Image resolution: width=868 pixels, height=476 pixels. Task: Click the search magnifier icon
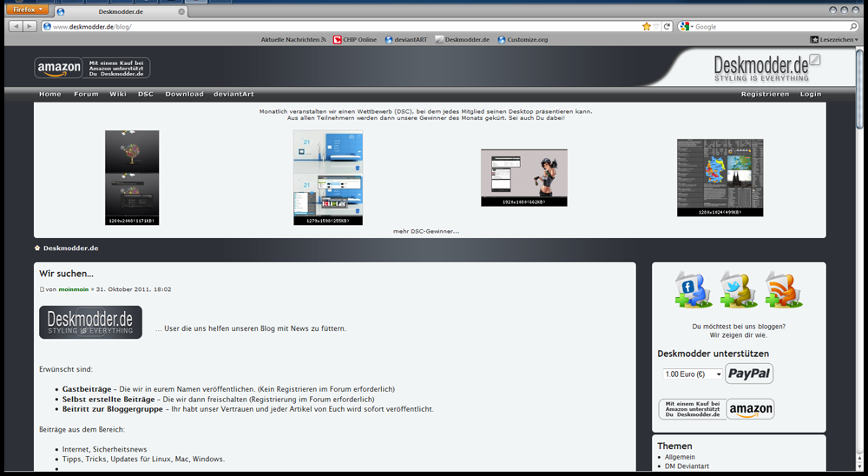pyautogui.click(x=853, y=27)
